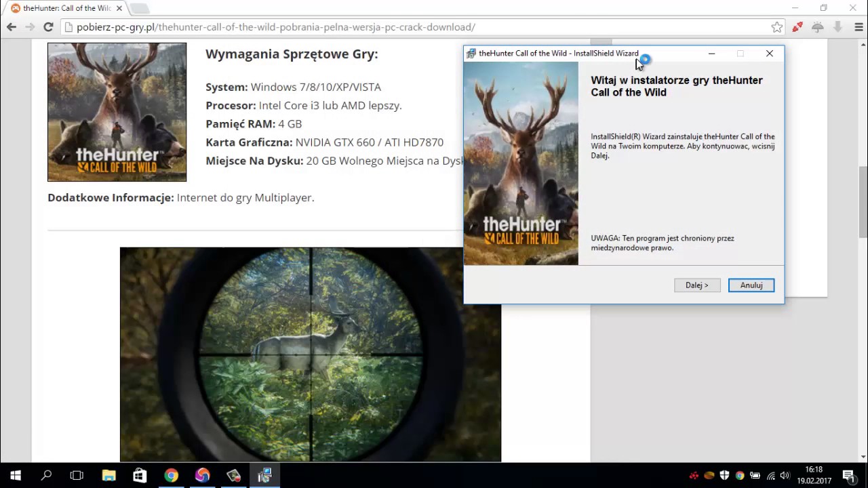The image size is (868, 488).
Task: Minimize the InstallShield Wizard window
Action: (711, 54)
